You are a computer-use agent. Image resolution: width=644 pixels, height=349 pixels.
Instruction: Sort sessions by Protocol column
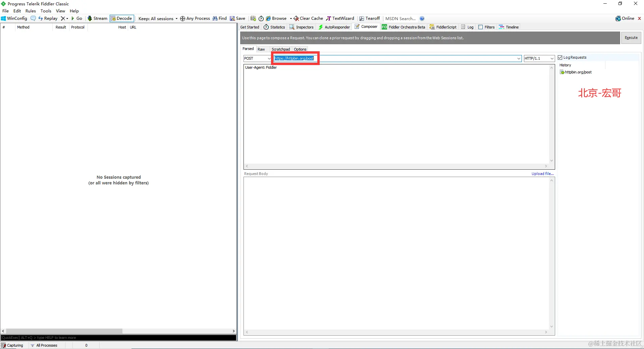click(78, 27)
